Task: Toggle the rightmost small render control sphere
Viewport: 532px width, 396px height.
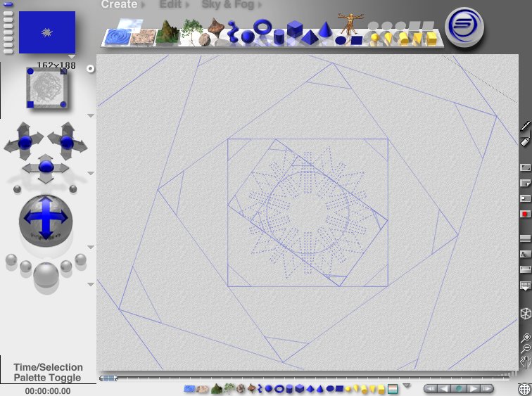Action: pyautogui.click(x=80, y=260)
